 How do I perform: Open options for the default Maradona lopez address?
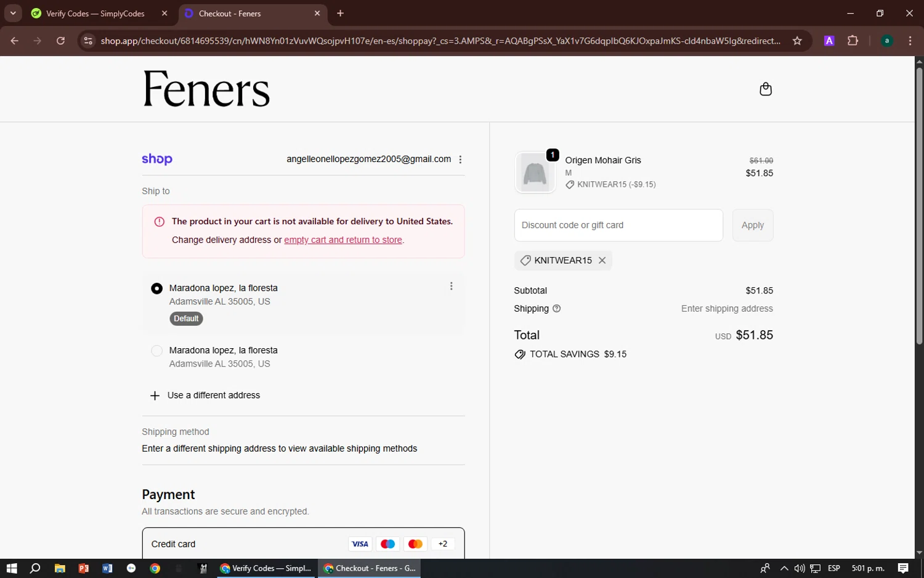tap(451, 286)
